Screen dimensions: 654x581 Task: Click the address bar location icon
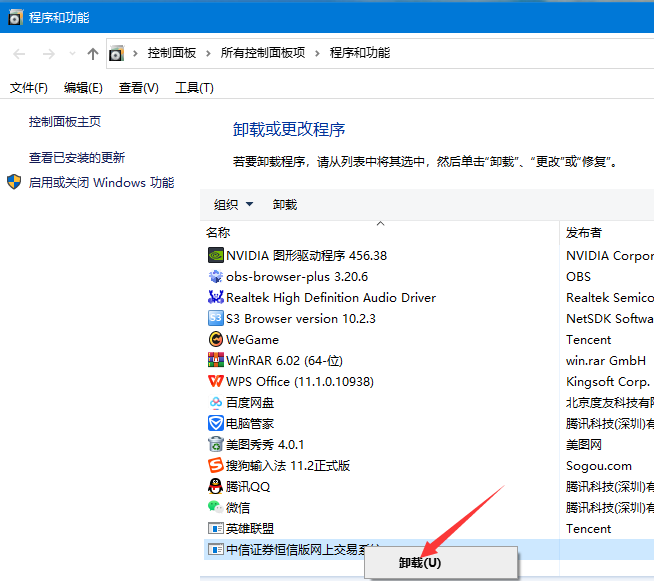117,53
